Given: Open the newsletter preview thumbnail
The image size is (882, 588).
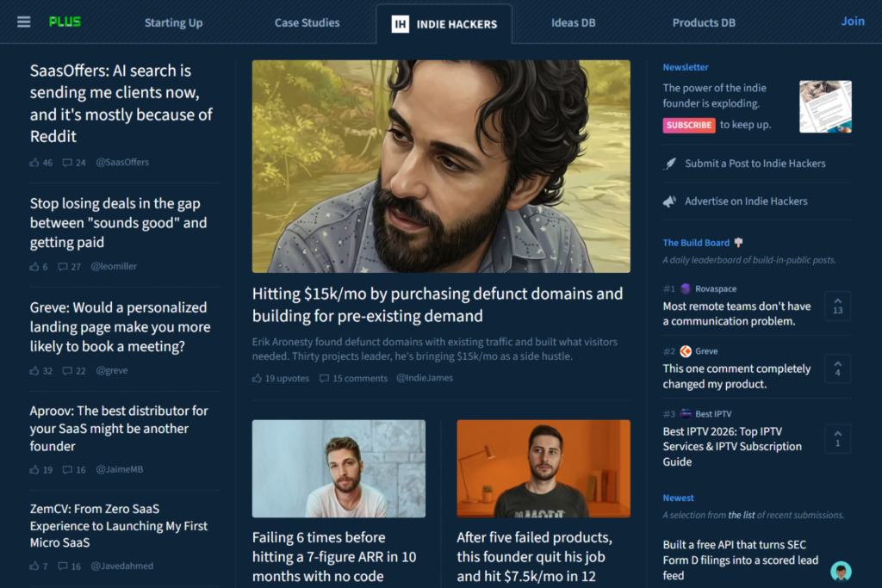Looking at the screenshot, I should click(825, 107).
